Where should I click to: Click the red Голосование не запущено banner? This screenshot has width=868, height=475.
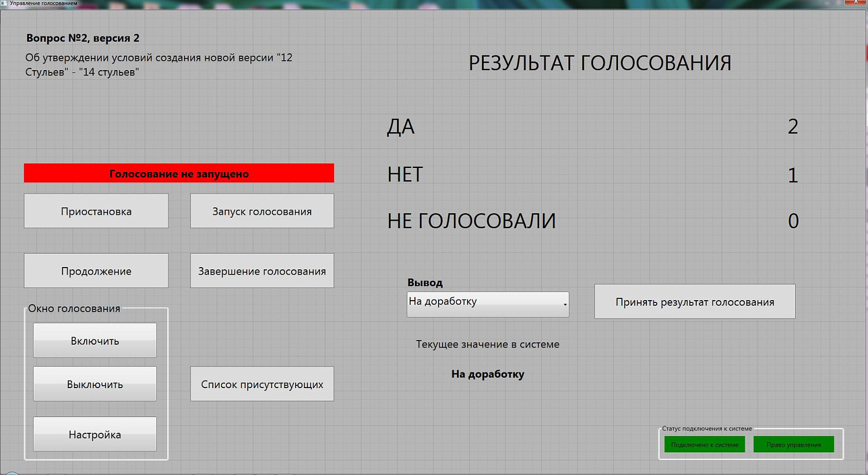click(x=179, y=173)
